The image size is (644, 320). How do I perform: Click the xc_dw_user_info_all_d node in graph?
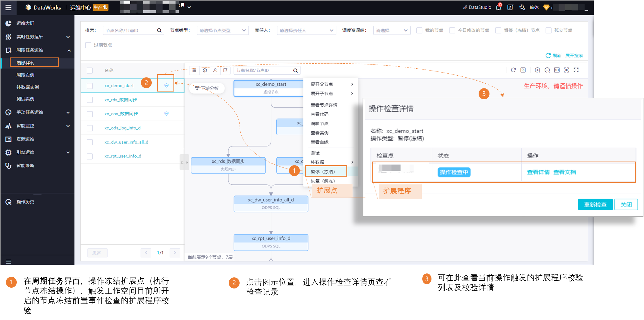(271, 204)
